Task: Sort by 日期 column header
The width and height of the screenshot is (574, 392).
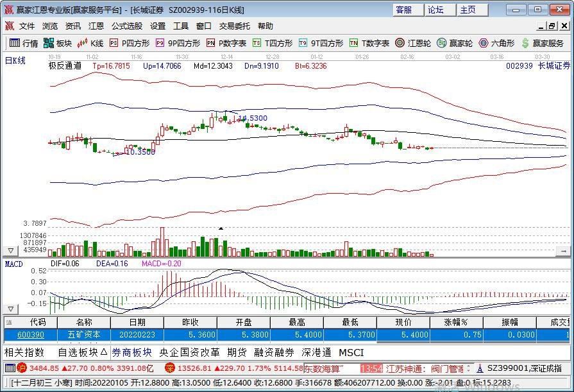Action: point(137,323)
